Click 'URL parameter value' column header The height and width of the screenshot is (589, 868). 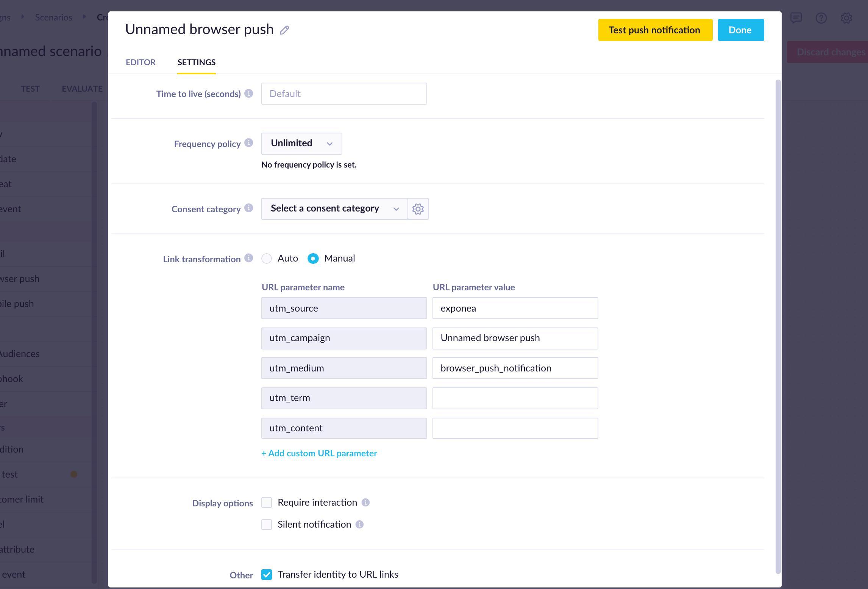(x=474, y=287)
